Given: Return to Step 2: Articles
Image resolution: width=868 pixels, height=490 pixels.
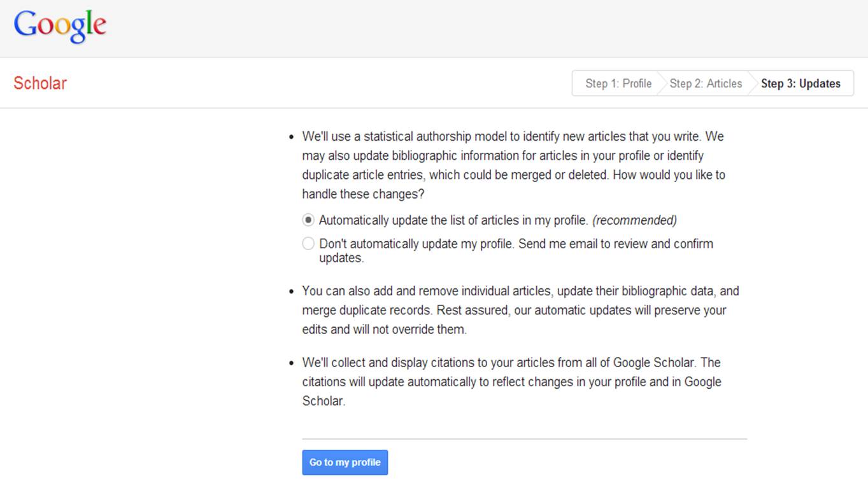Looking at the screenshot, I should tap(706, 83).
